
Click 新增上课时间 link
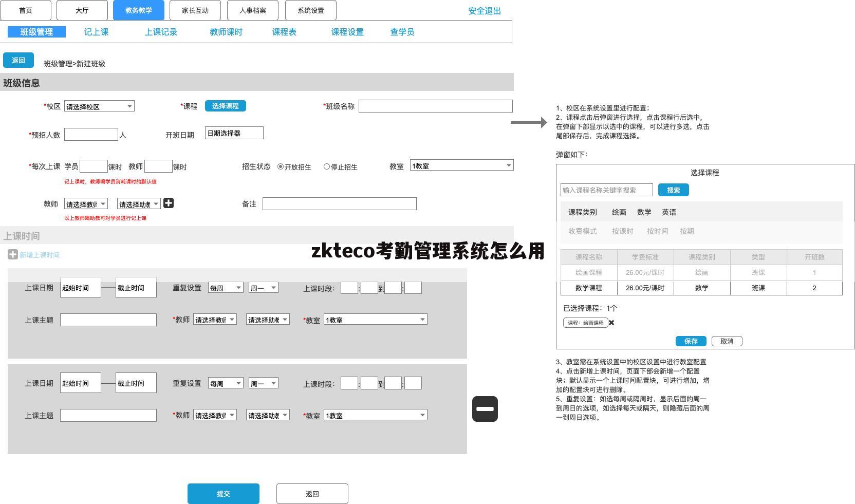[x=40, y=255]
